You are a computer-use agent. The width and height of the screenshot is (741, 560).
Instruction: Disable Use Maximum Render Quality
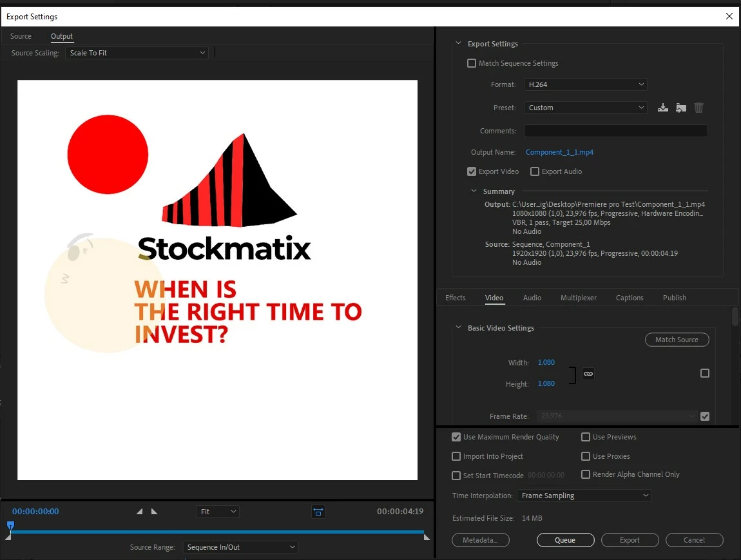click(x=456, y=437)
